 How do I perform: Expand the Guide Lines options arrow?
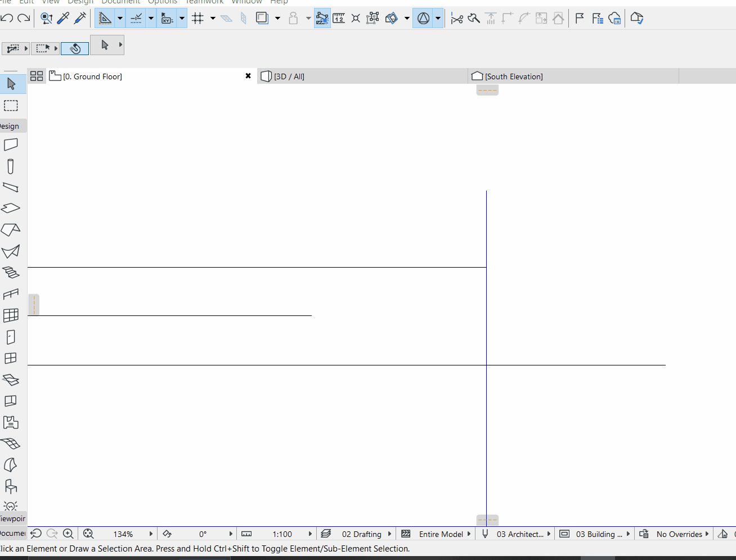[x=120, y=18]
